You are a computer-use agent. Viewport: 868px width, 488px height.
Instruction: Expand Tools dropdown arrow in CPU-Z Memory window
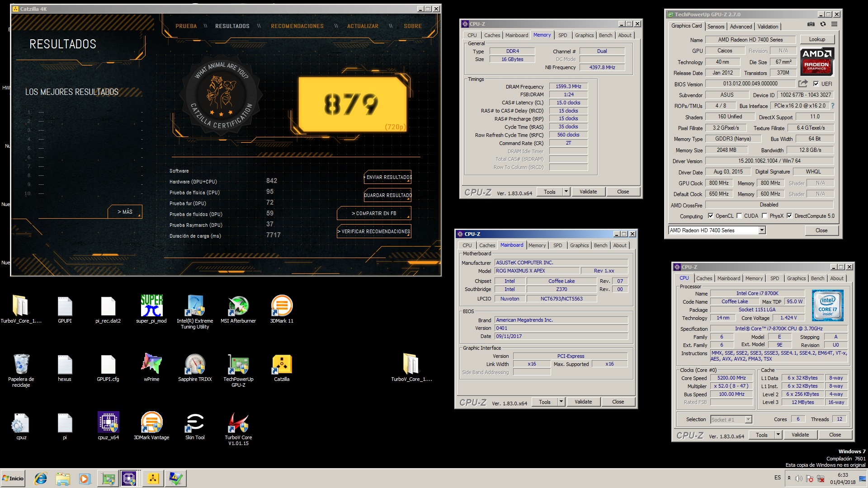point(566,192)
